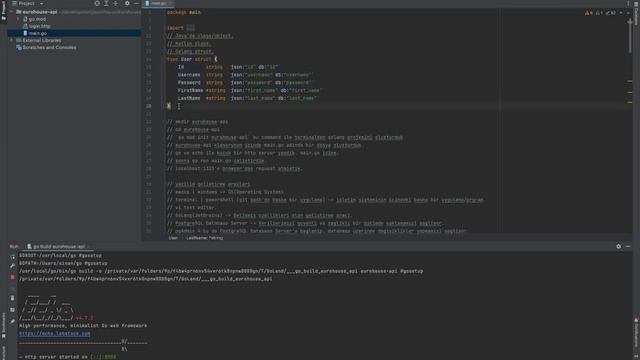The width and height of the screenshot is (640, 360).
Task: Select Scratches and Consoles item
Action: (x=49, y=47)
